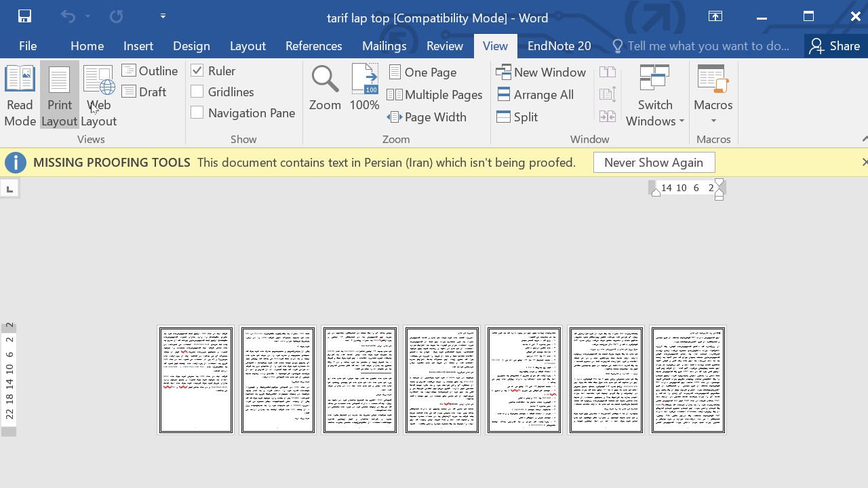This screenshot has width=868, height=488.
Task: Switch to the Review tab
Action: coord(445,46)
